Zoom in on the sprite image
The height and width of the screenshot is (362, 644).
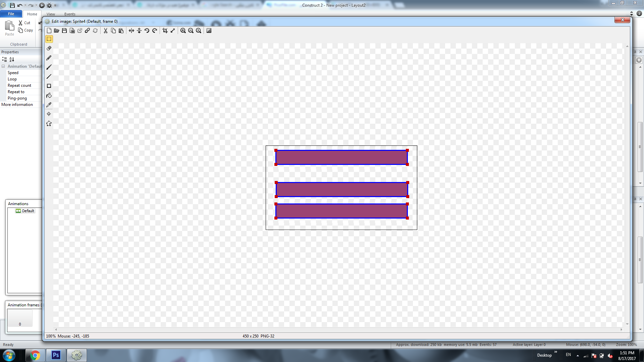pyautogui.click(x=183, y=31)
